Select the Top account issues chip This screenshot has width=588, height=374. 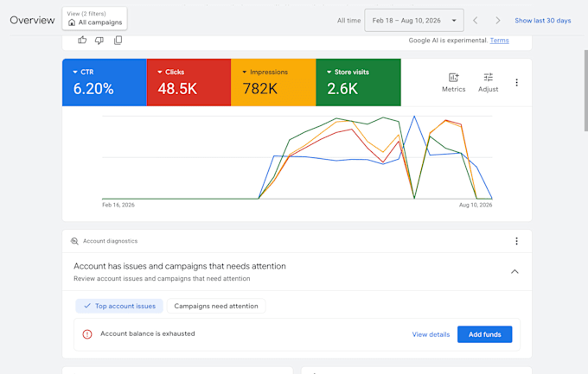click(119, 306)
